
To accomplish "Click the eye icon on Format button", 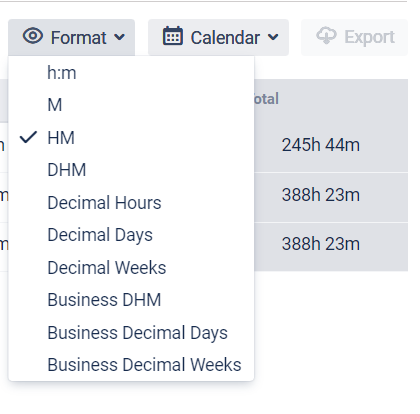I will 33,36.
